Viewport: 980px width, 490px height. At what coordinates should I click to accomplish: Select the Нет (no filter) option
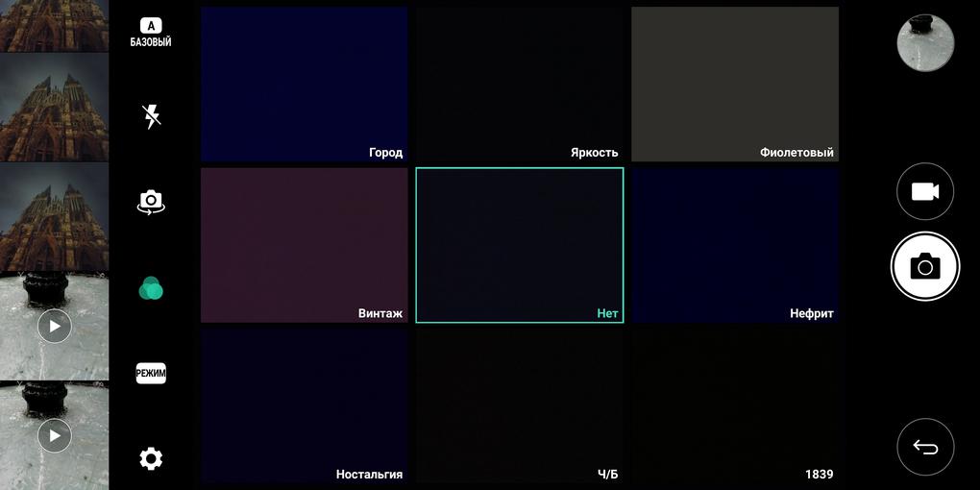click(520, 245)
